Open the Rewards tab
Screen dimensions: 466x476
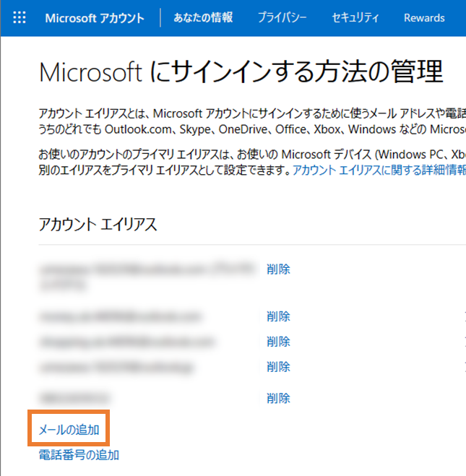click(424, 18)
